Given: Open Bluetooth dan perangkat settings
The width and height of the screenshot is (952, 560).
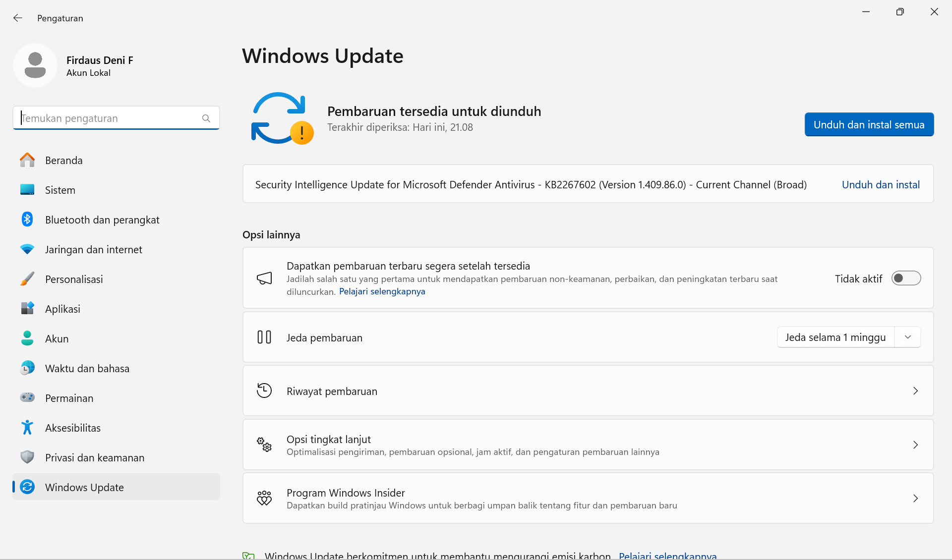Looking at the screenshot, I should (x=117, y=220).
